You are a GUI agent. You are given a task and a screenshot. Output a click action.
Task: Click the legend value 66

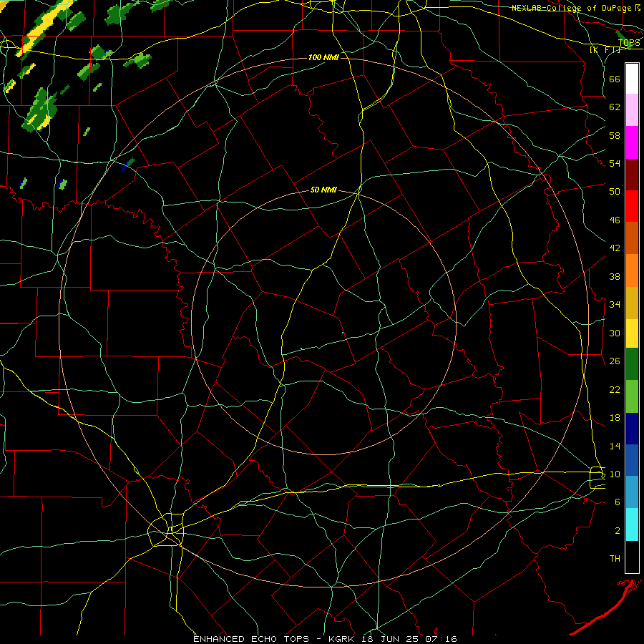click(x=615, y=79)
